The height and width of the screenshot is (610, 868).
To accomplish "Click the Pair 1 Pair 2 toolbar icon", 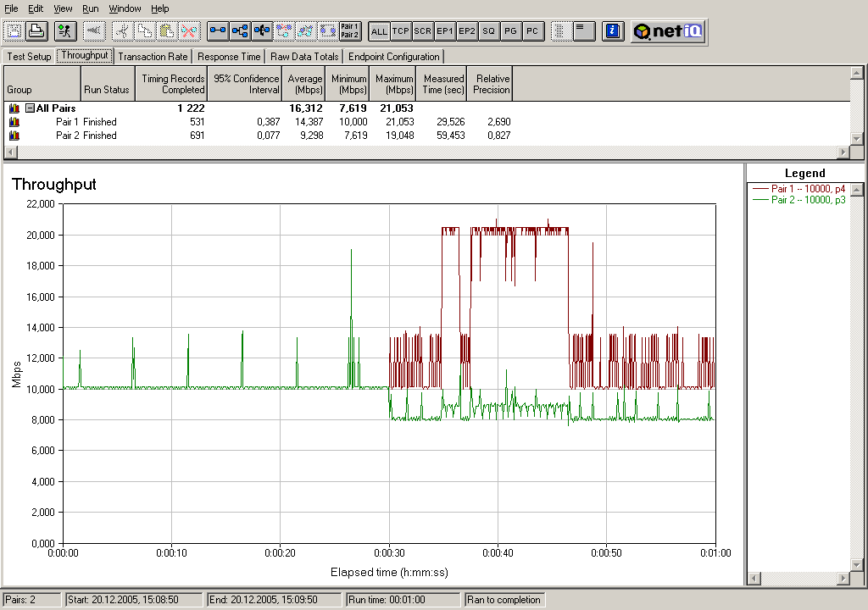I will point(349,31).
